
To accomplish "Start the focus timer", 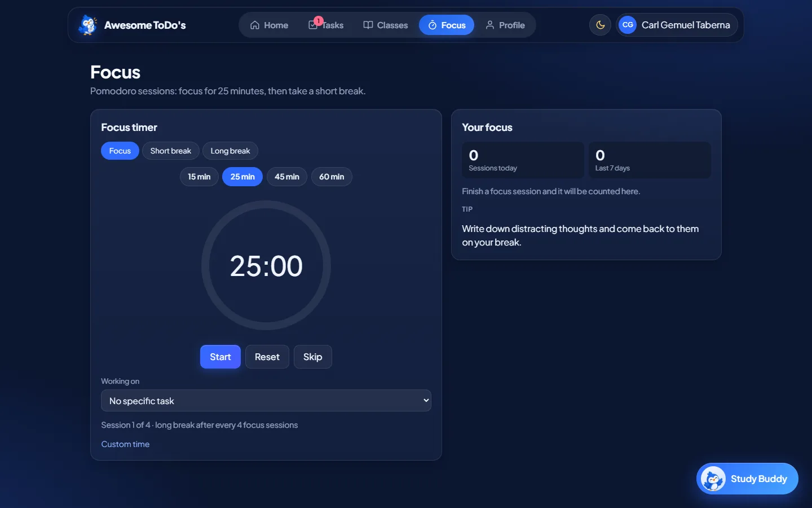I will tap(220, 357).
